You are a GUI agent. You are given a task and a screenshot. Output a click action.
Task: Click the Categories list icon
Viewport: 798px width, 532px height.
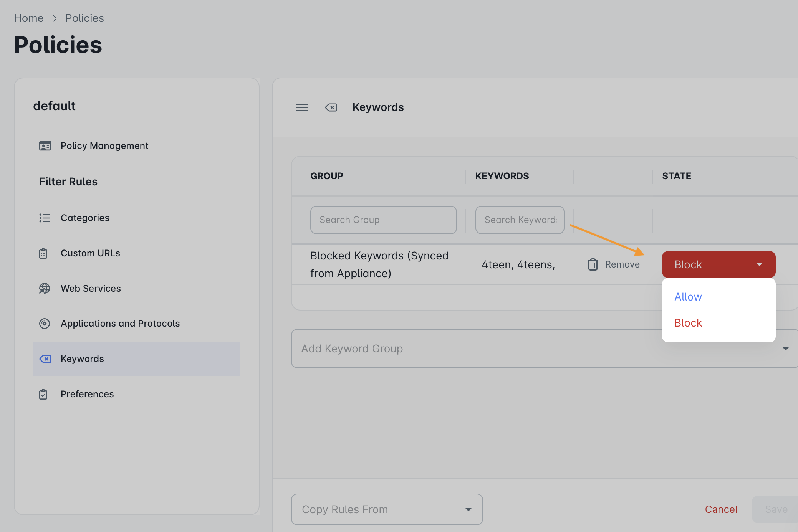[45, 218]
